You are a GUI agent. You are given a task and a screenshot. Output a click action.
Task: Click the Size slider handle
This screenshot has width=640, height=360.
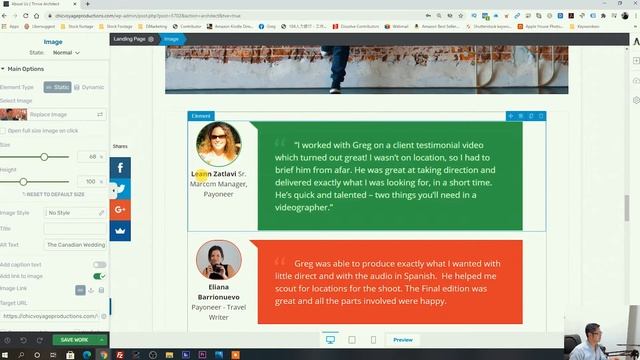coord(44,157)
